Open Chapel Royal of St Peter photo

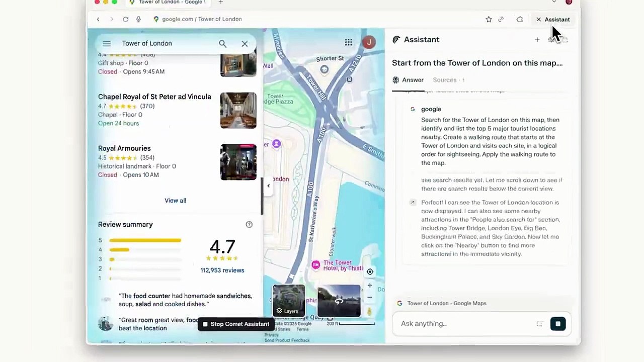pyautogui.click(x=238, y=111)
